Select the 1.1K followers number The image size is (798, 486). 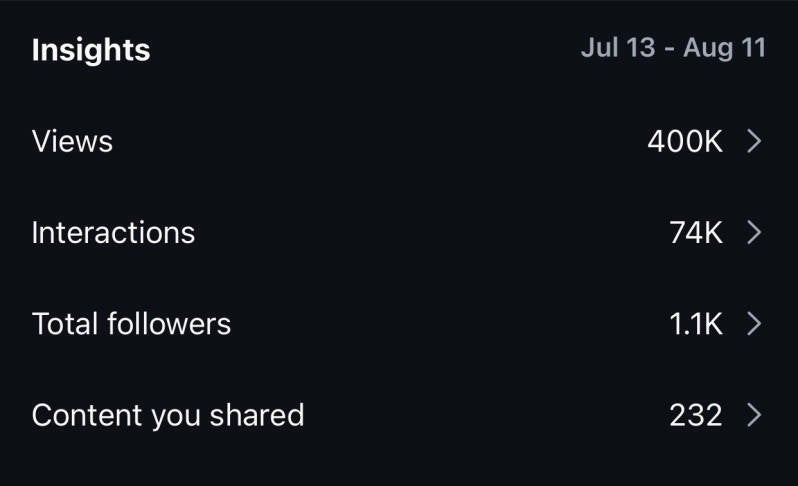tap(695, 324)
